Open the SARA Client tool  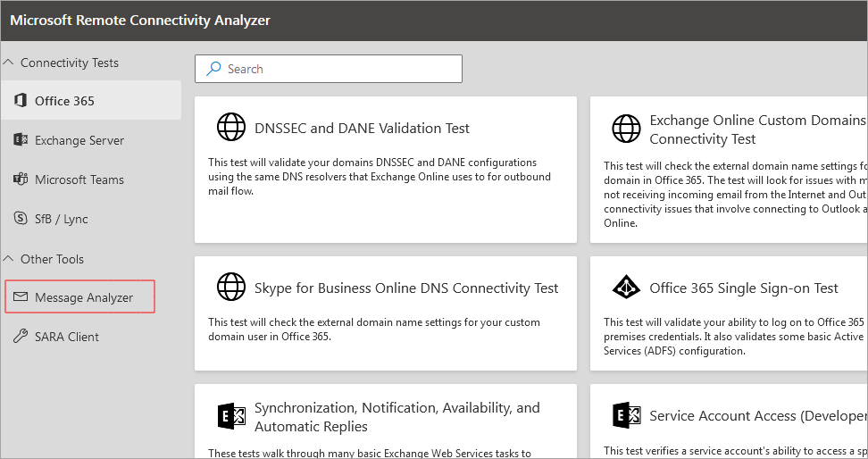pos(67,337)
